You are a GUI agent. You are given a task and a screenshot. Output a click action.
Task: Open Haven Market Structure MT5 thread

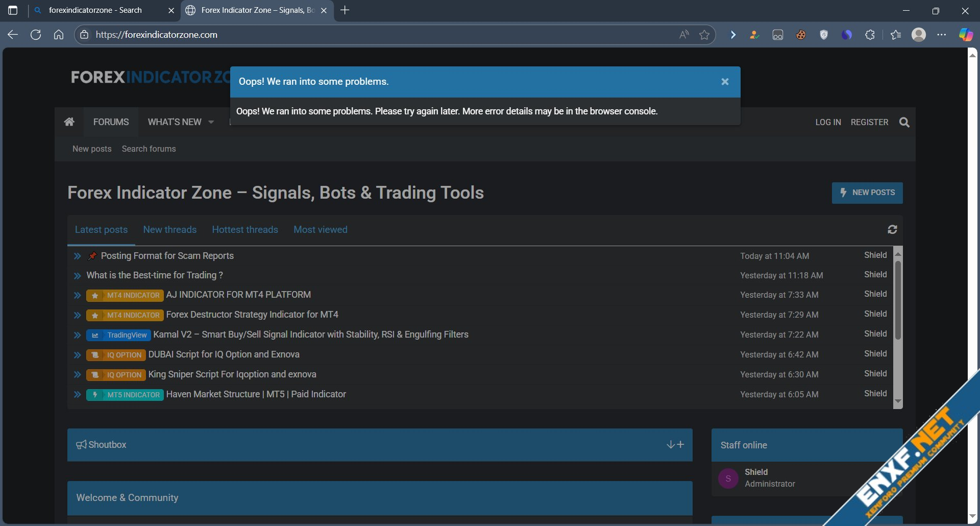click(x=256, y=394)
